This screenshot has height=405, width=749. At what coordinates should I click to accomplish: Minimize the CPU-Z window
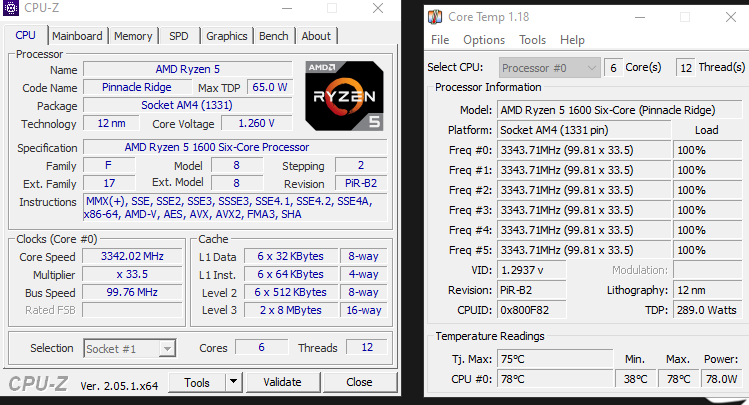(x=287, y=8)
